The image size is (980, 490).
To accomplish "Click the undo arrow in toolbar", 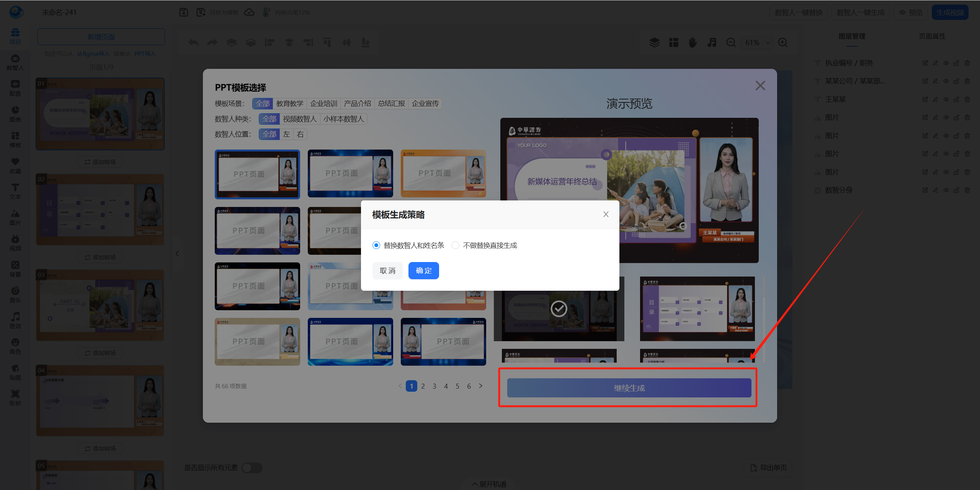I will 193,42.
